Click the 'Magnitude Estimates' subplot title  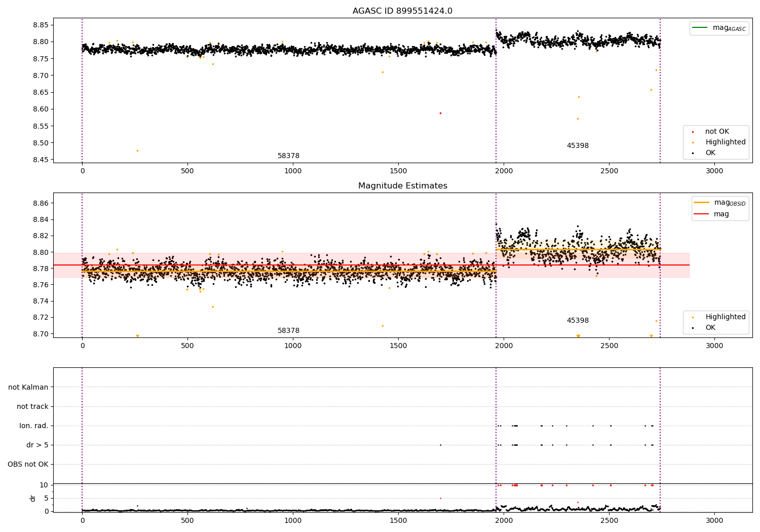[402, 186]
